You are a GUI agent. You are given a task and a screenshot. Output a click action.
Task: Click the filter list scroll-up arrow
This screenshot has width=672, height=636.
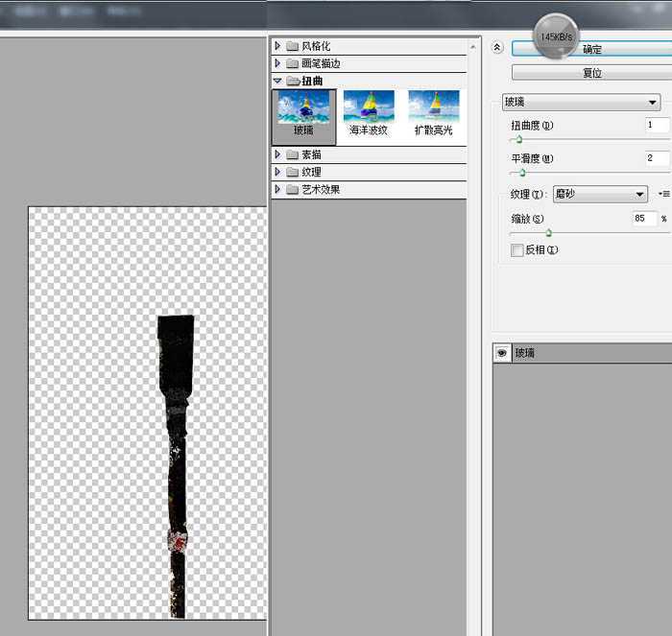472,47
